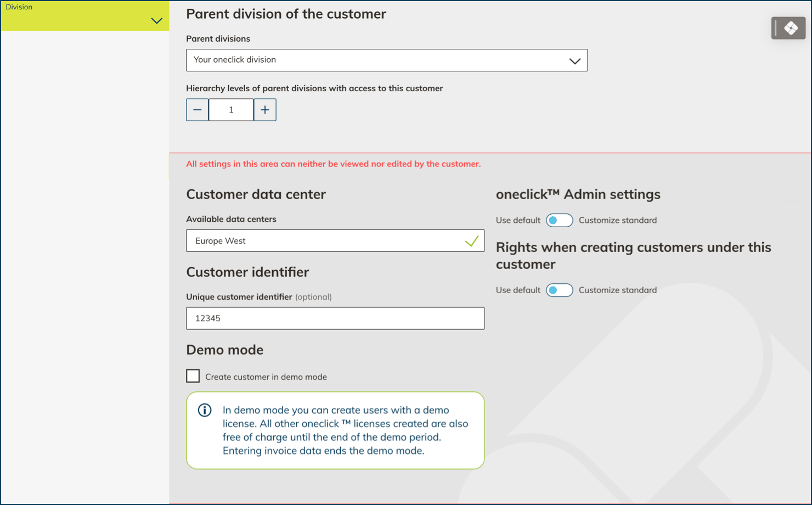Decrease hierarchy levels with the minus button

coord(197,110)
